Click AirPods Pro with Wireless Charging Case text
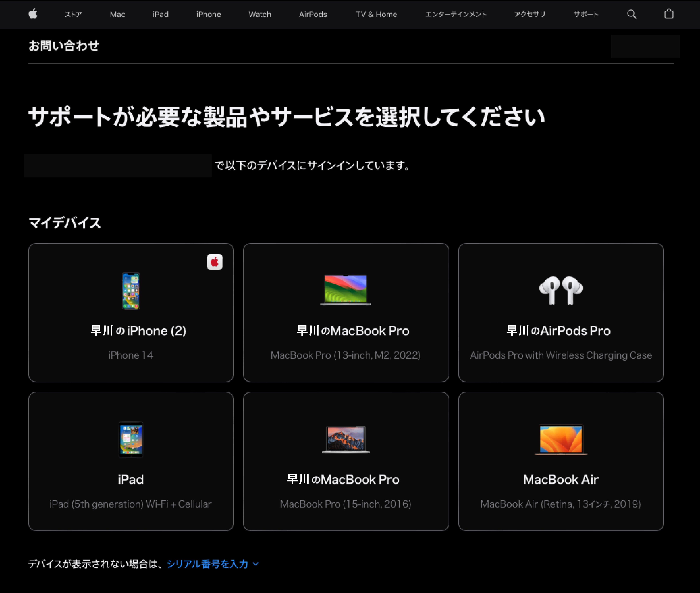Image resolution: width=700 pixels, height=593 pixels. (561, 355)
